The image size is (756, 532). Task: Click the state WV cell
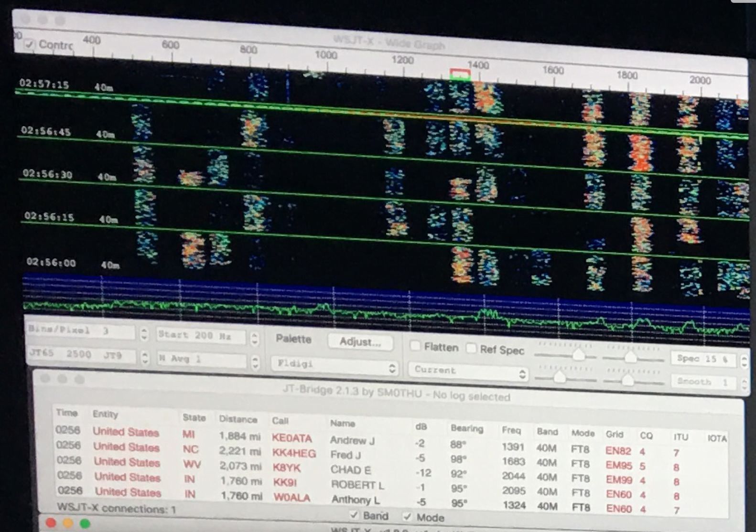click(192, 464)
